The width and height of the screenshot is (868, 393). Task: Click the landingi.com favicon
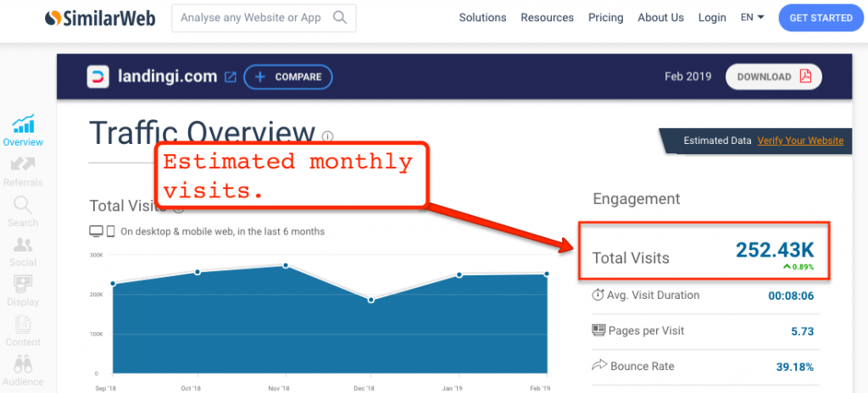click(x=97, y=77)
